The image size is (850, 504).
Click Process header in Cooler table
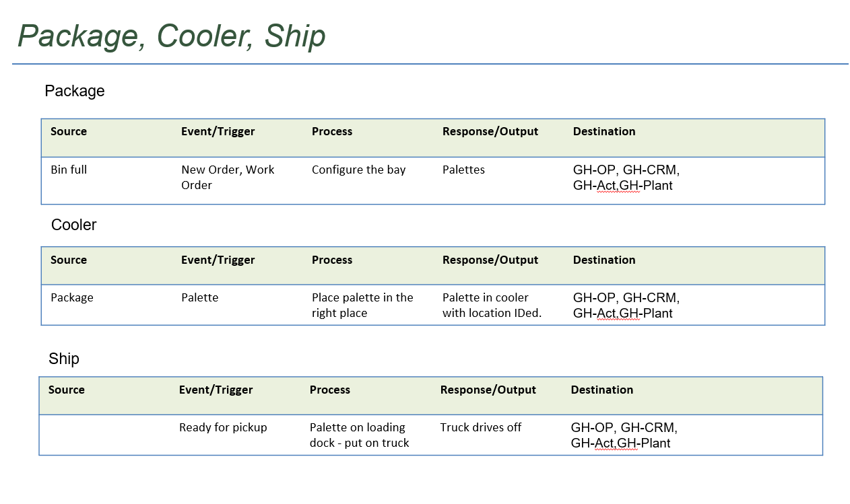coord(332,260)
